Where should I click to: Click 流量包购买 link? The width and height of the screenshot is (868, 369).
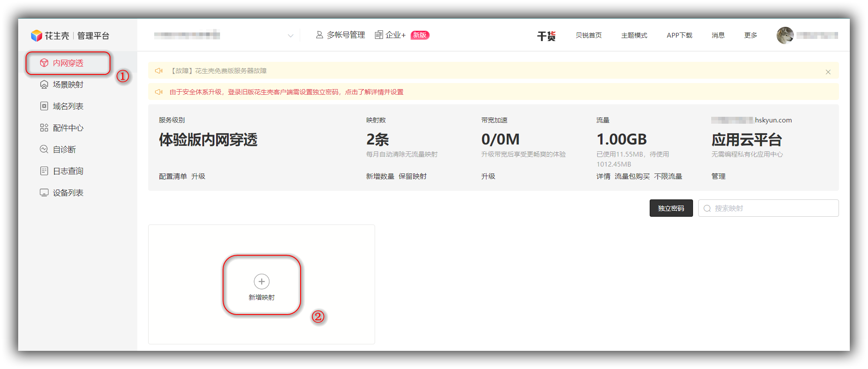(632, 176)
